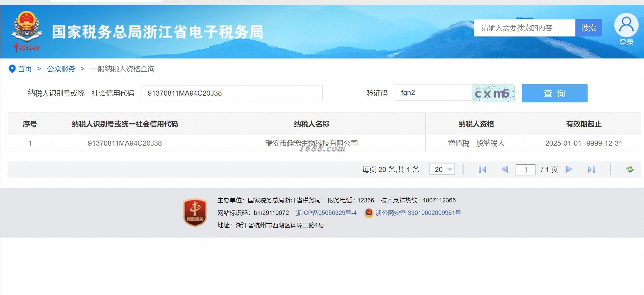
Task: Click the 技术支持热线 4007112366 text
Action: (x=418, y=200)
